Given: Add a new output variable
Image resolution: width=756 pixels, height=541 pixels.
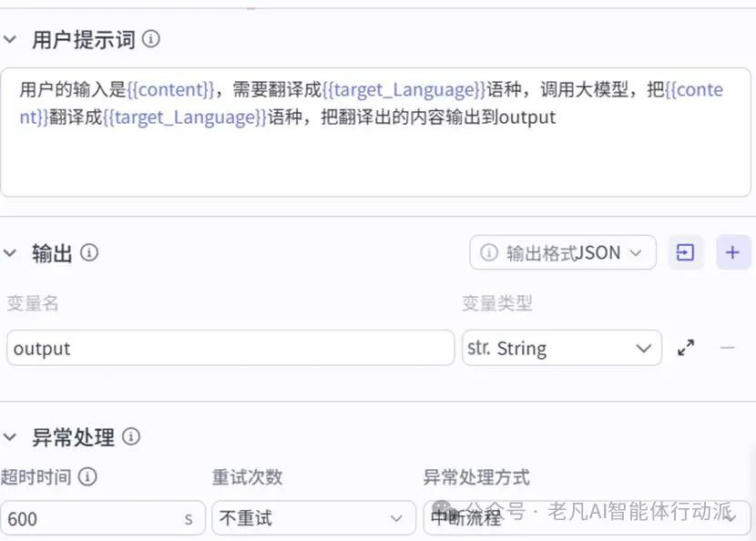Looking at the screenshot, I should click(x=733, y=252).
